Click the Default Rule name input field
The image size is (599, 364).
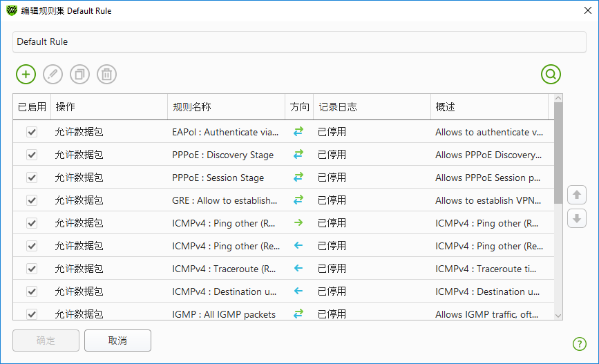(x=299, y=42)
